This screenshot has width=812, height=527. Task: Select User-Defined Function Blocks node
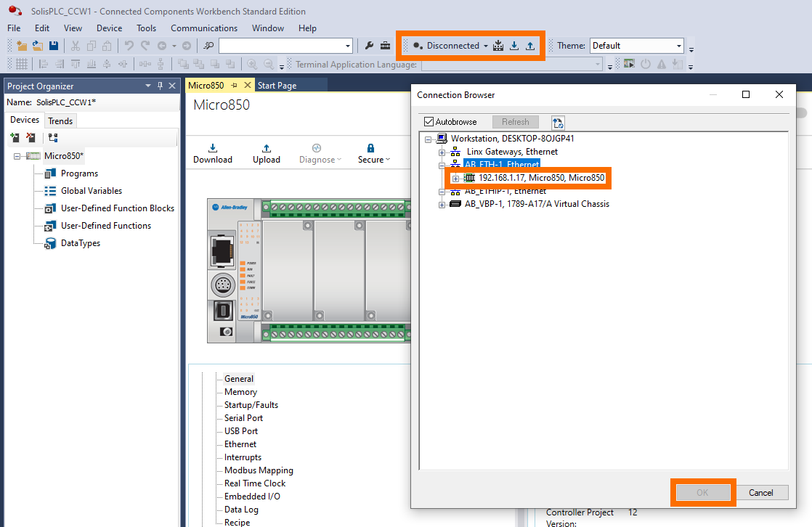[x=118, y=208]
